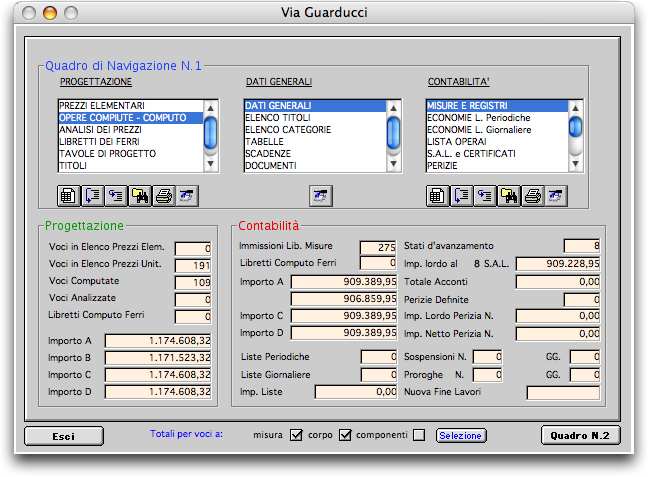Select TABELLE entry
This screenshot has width=648, height=477.
click(x=315, y=142)
